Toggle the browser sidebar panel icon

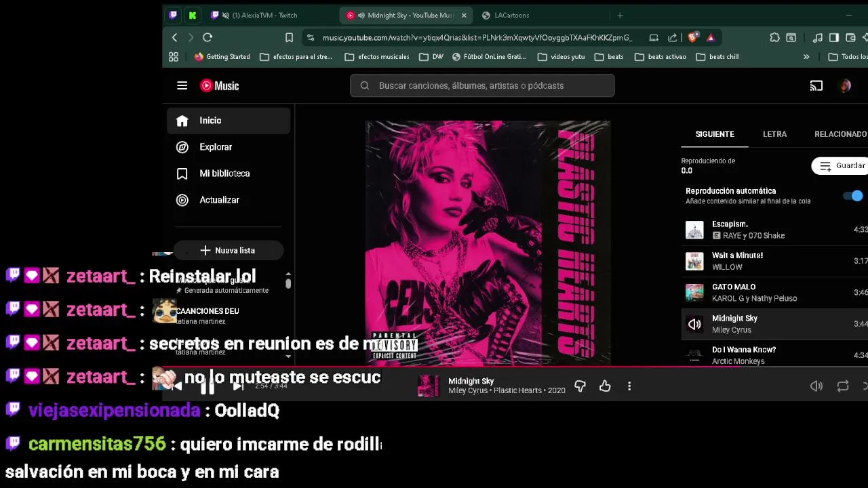coord(834,38)
